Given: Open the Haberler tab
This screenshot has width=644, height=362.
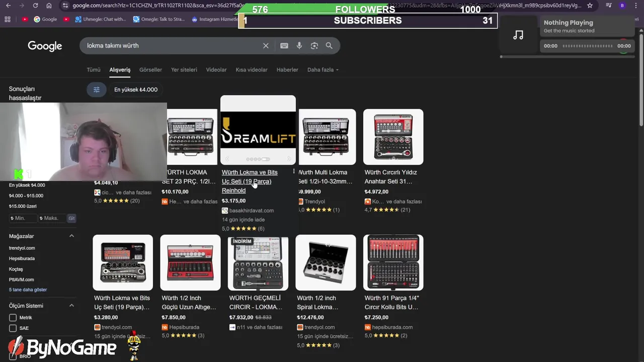Looking at the screenshot, I should [x=287, y=70].
